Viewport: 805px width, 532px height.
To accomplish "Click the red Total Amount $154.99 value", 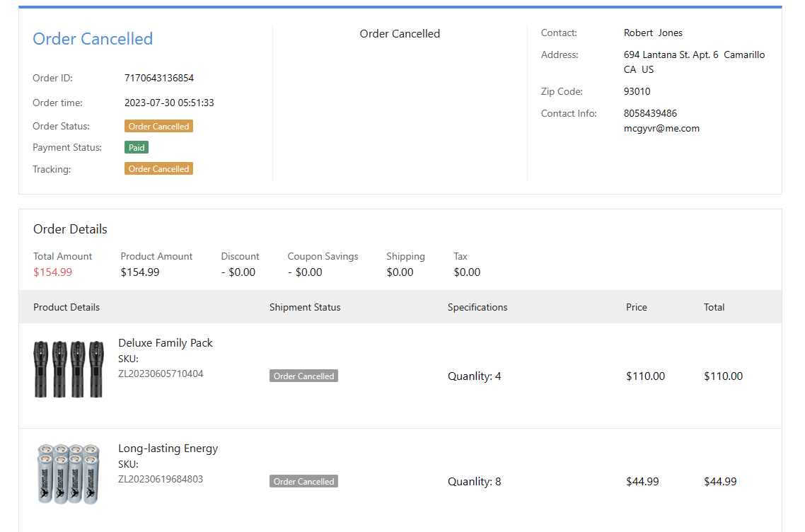I will coord(52,272).
